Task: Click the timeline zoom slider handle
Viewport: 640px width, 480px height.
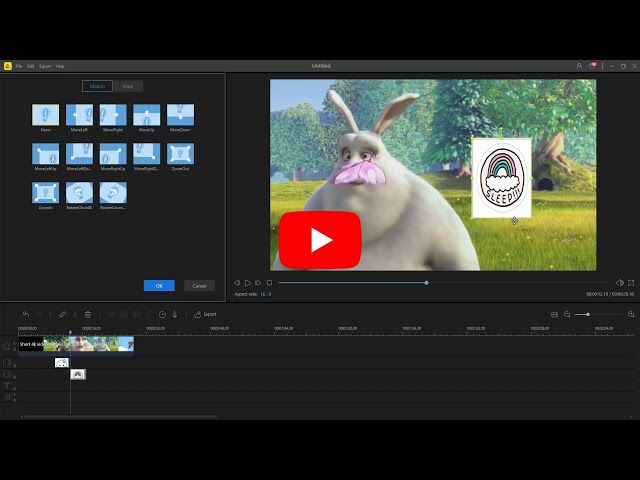Action: point(588,314)
